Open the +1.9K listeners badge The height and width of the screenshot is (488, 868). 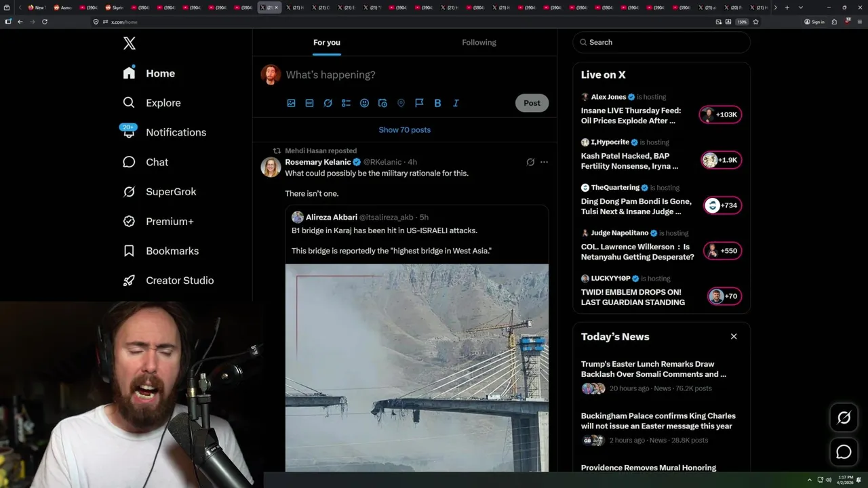point(721,160)
